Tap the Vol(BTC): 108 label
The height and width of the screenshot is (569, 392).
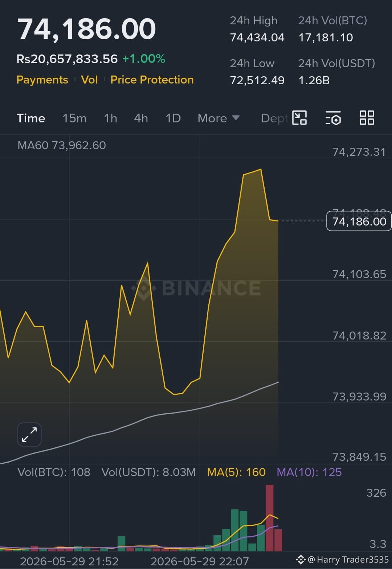pos(54,472)
